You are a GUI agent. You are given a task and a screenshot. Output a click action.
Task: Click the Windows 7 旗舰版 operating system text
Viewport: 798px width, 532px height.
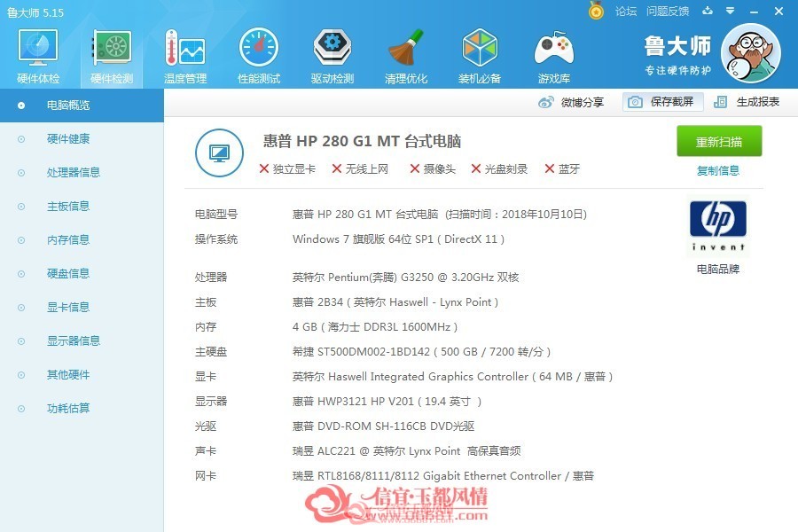pos(398,239)
